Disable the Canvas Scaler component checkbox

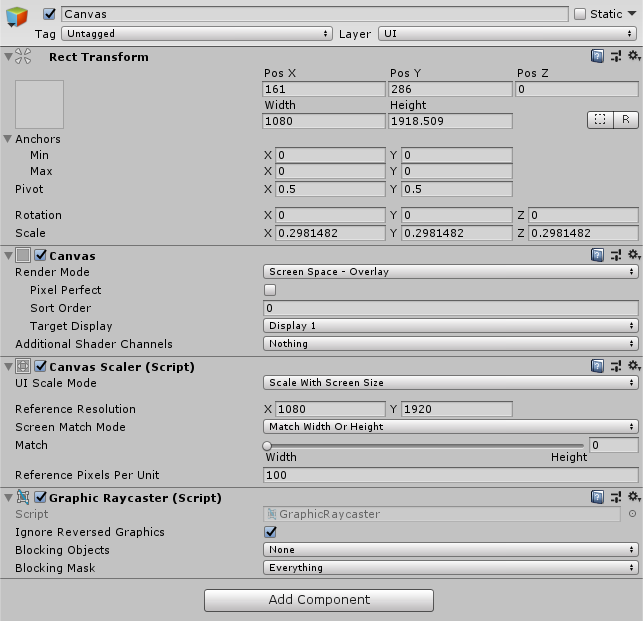40,366
